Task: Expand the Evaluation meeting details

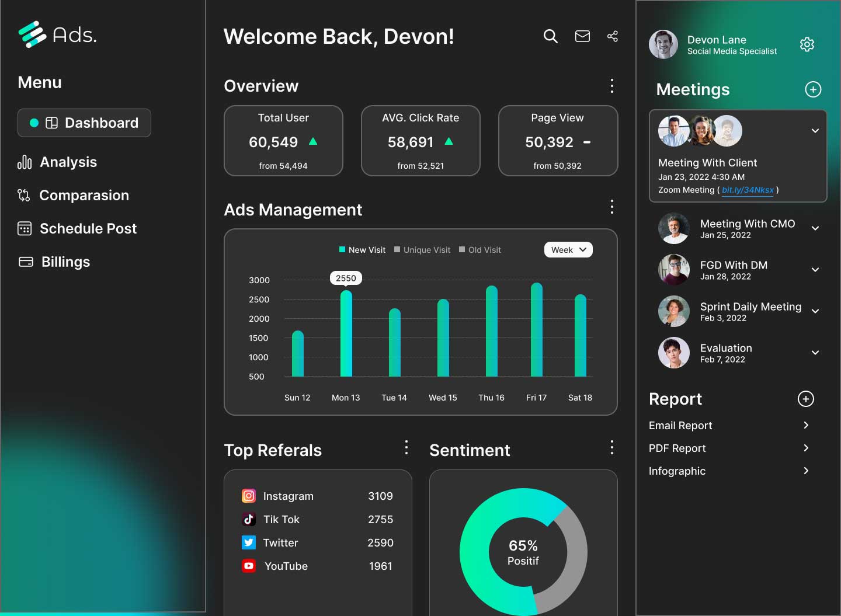Action: point(815,353)
